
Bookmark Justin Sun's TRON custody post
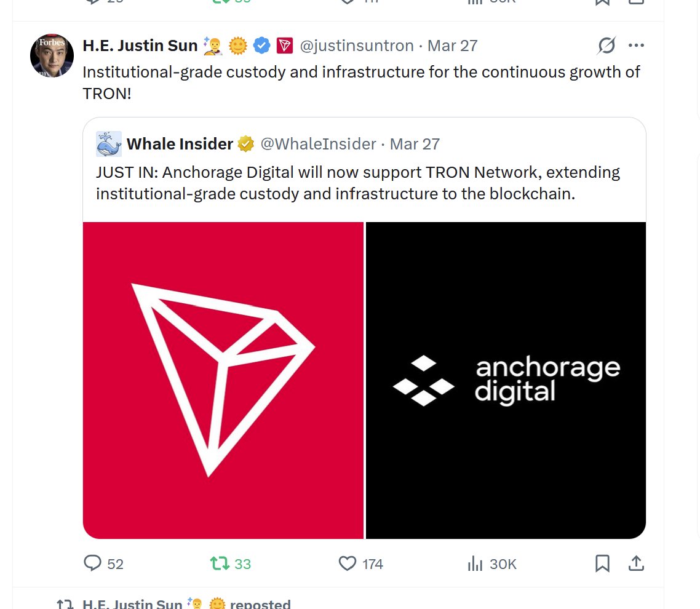[602, 563]
